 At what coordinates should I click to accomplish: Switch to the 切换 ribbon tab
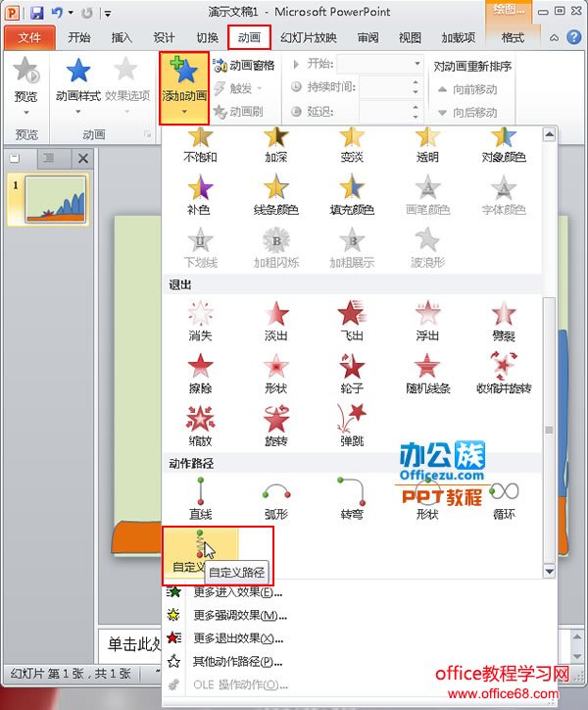(x=207, y=37)
